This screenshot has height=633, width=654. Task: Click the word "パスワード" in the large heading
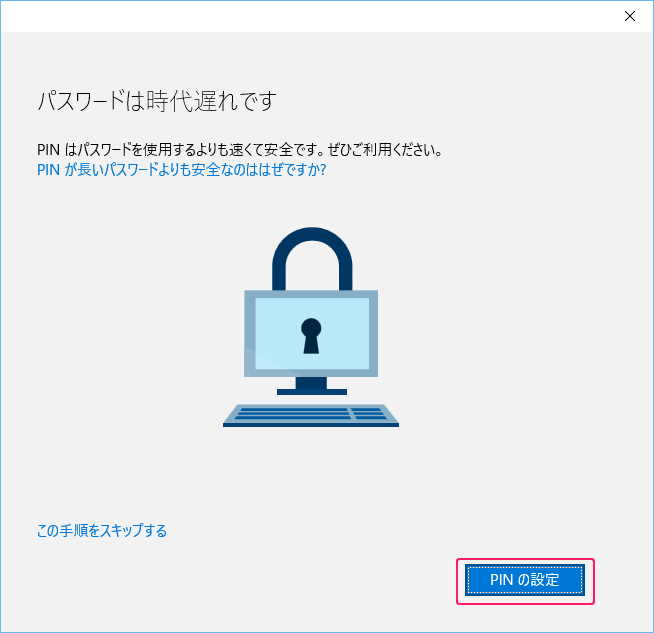click(x=81, y=101)
